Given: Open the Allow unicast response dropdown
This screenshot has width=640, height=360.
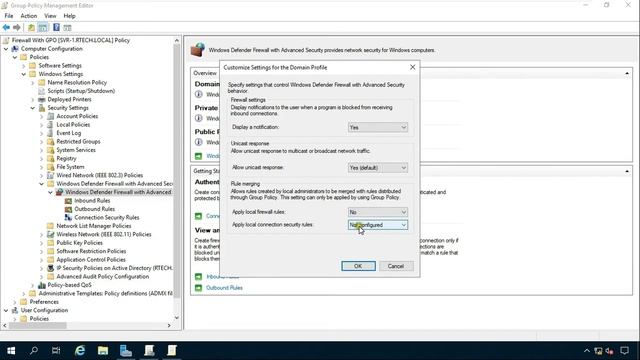Looking at the screenshot, I should pos(378,168).
